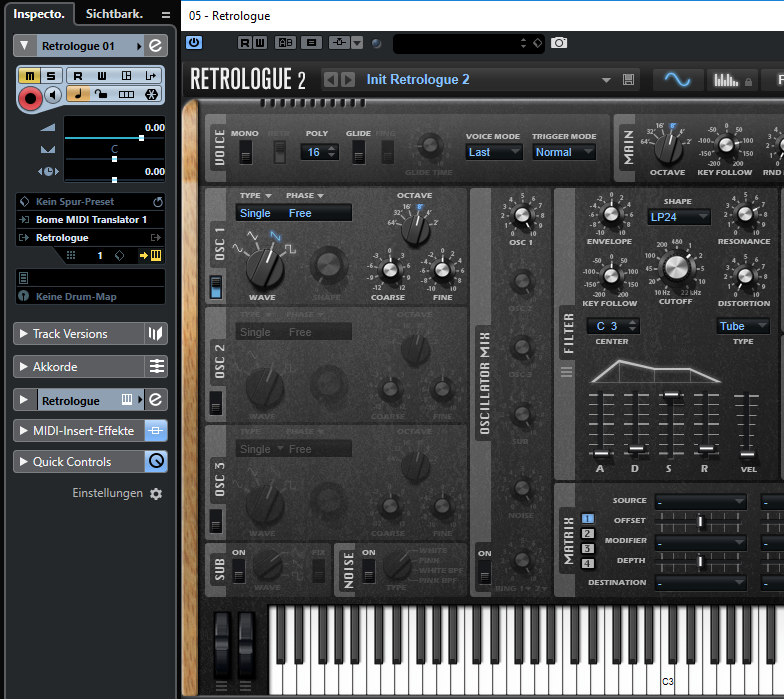This screenshot has width=784, height=699.
Task: Click the filter CUTOFF knob
Action: pyautogui.click(x=676, y=268)
